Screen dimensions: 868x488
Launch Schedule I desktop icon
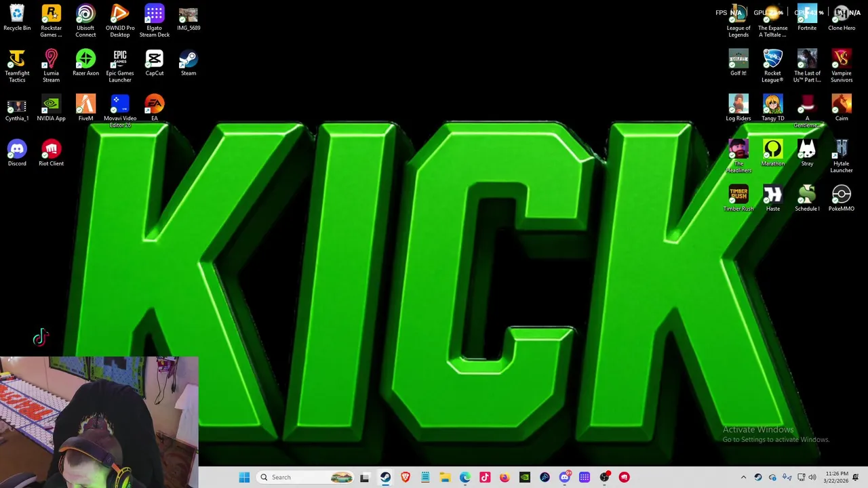tap(807, 199)
